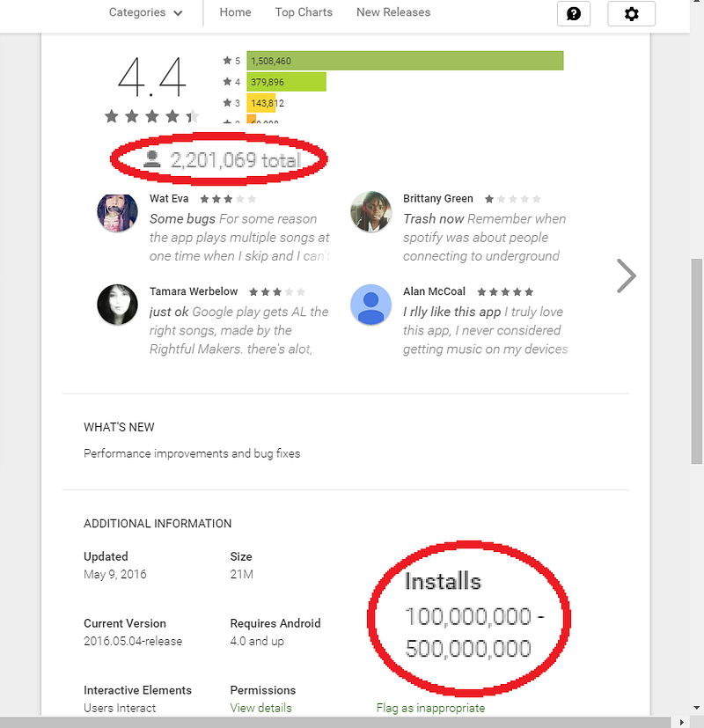This screenshot has width=704, height=728.
Task: Click the 3-star rating bar
Action: pyautogui.click(x=261, y=103)
